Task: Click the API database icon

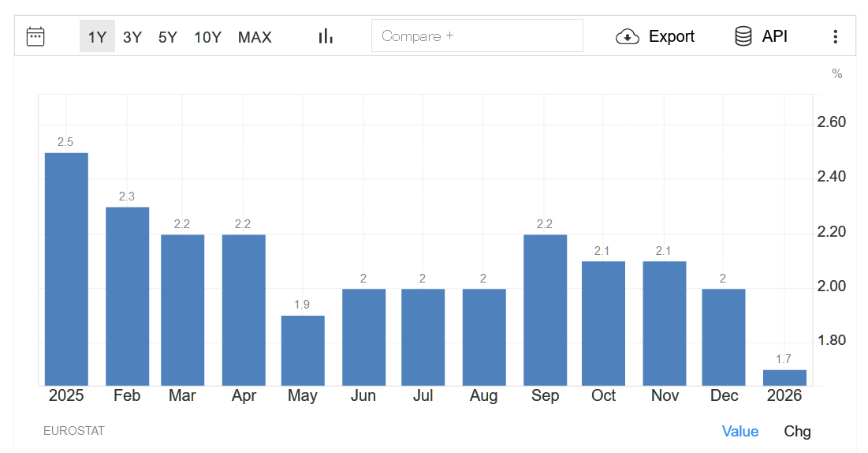Action: [x=743, y=36]
